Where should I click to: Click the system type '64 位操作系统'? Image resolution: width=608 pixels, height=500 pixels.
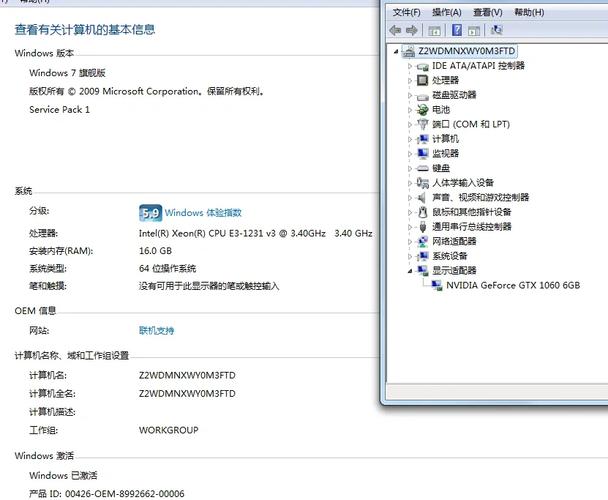click(x=168, y=268)
